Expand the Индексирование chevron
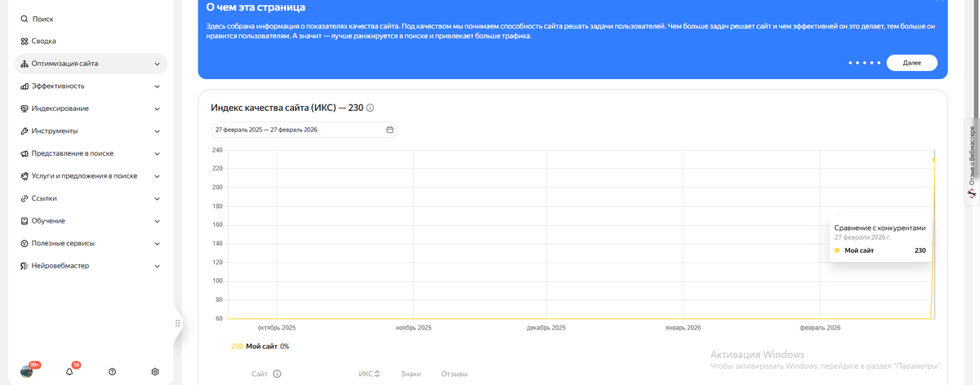The image size is (980, 385). (x=157, y=108)
